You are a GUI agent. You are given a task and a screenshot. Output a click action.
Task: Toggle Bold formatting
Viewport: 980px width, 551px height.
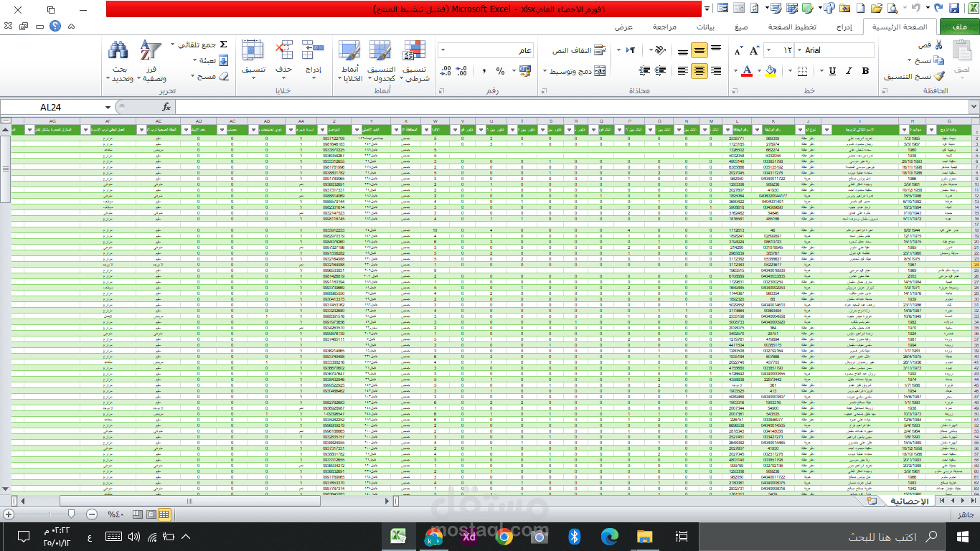864,72
